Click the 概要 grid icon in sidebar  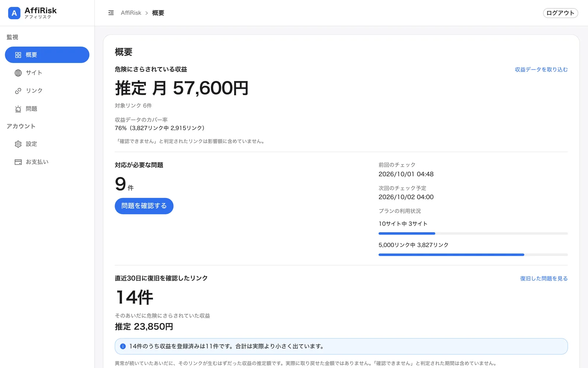[x=18, y=55]
